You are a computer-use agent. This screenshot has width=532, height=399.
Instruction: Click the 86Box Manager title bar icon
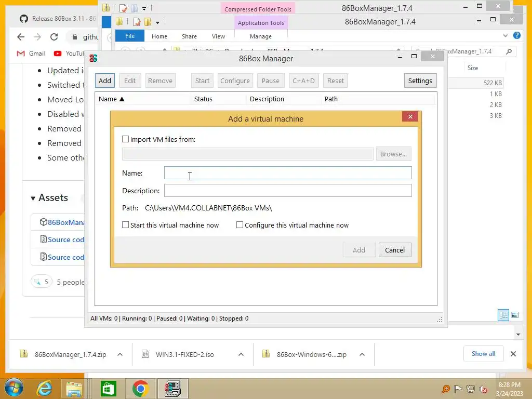[94, 58]
